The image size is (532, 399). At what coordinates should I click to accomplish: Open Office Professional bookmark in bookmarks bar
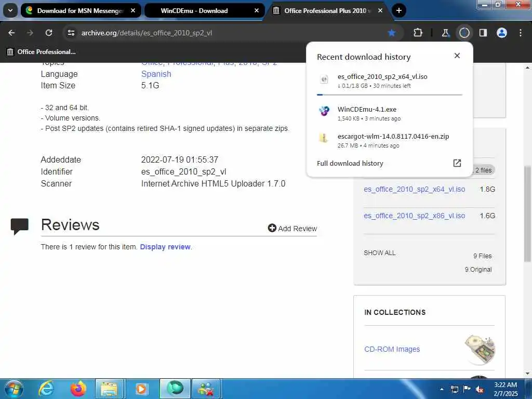pos(42,52)
